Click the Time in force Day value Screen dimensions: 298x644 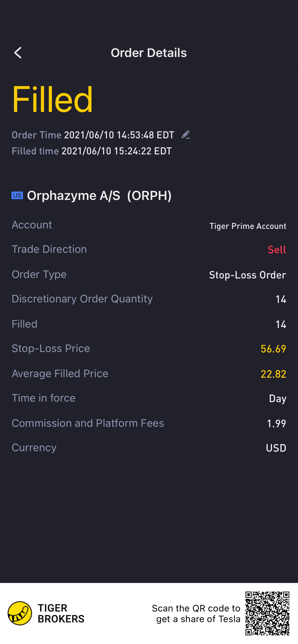pyautogui.click(x=277, y=399)
